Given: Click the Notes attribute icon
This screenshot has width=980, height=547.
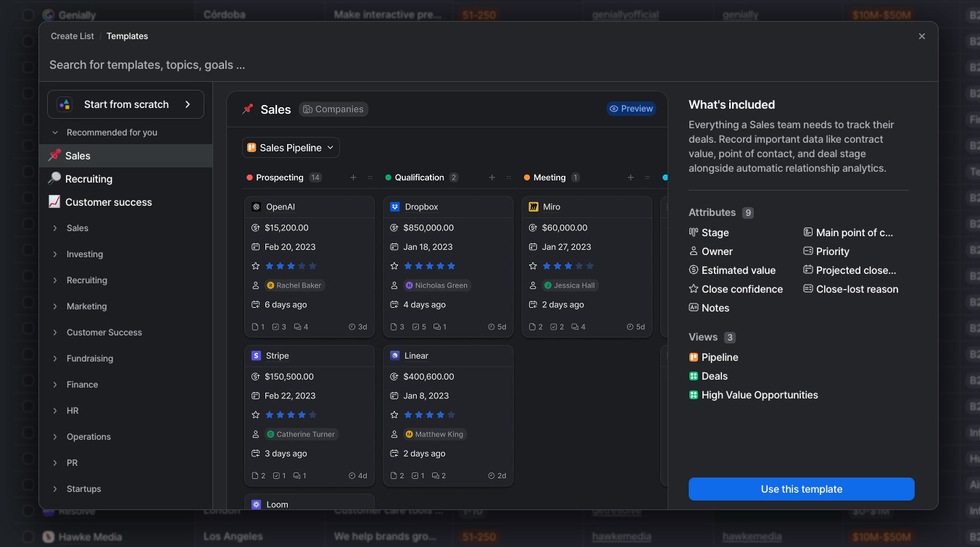Looking at the screenshot, I should (x=694, y=308).
